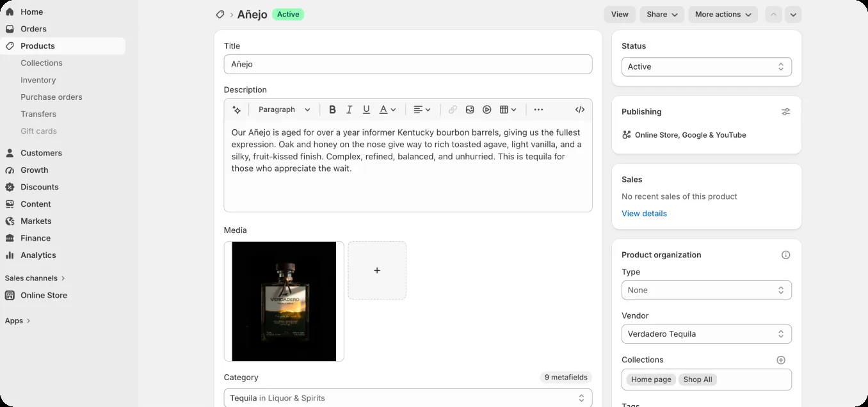Screen dimensions: 868x407
Task: Click the more formatting options ellipsis
Action: (x=538, y=109)
